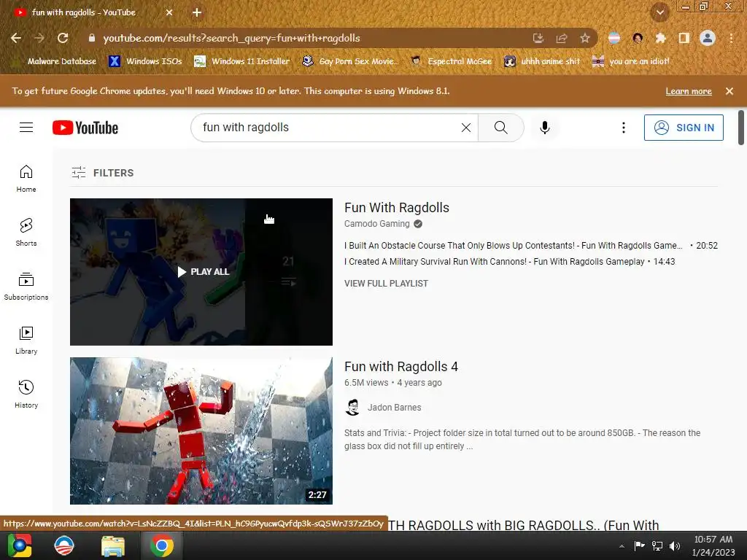Open Jadon Barnes channel avatar
The image size is (747, 560).
352,408
